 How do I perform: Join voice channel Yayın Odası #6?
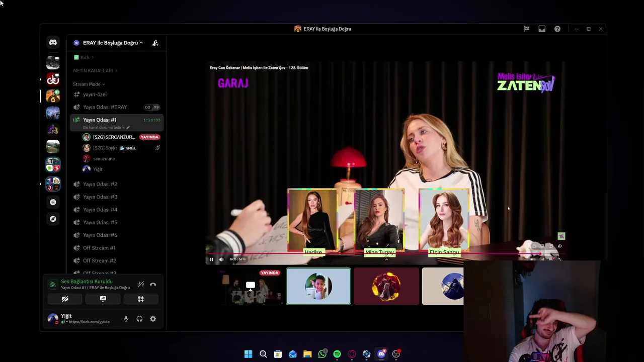coord(117,235)
